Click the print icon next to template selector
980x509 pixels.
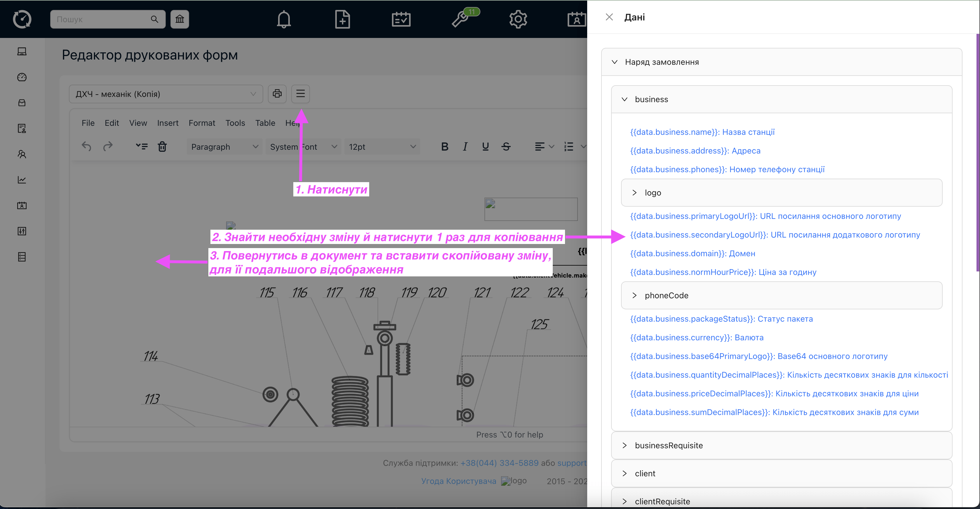[277, 94]
